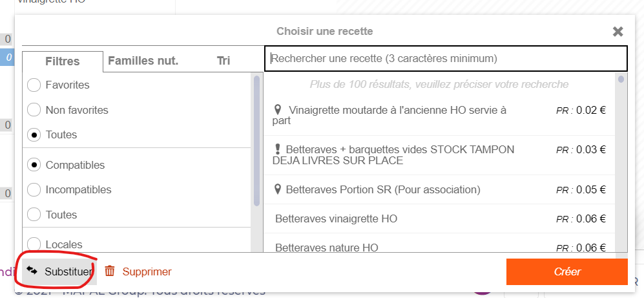Select the Filtres tab
This screenshot has height=298, width=644.
(63, 61)
